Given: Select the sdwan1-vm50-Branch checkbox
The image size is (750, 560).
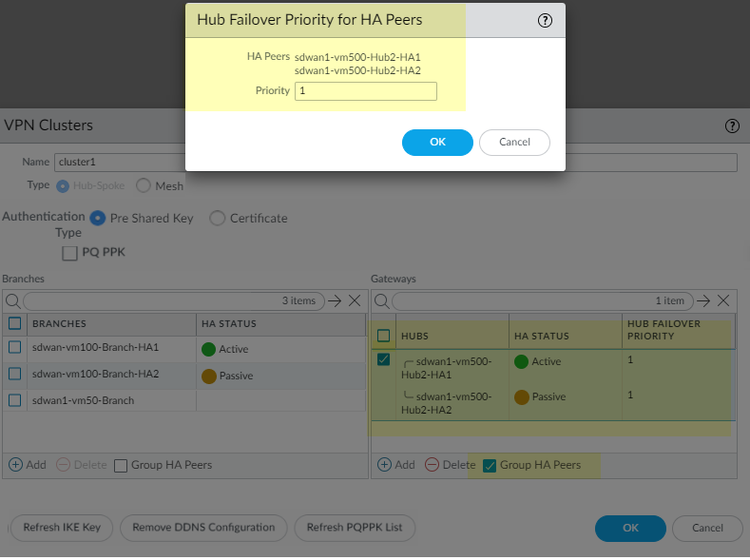Looking at the screenshot, I should click(15, 400).
